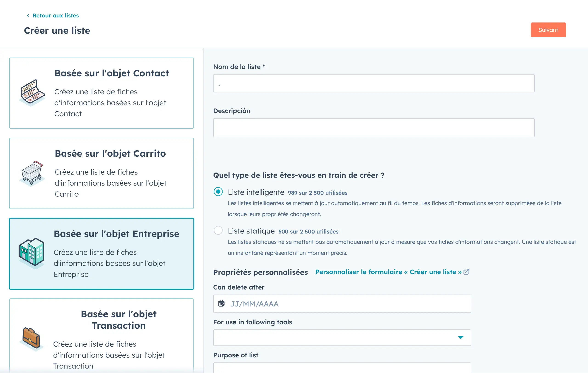Click the calendar icon in date field
The height and width of the screenshot is (373, 588).
221,304
